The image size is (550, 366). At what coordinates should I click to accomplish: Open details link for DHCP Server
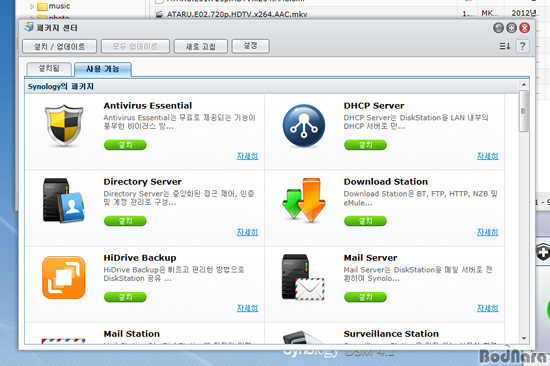click(x=488, y=156)
